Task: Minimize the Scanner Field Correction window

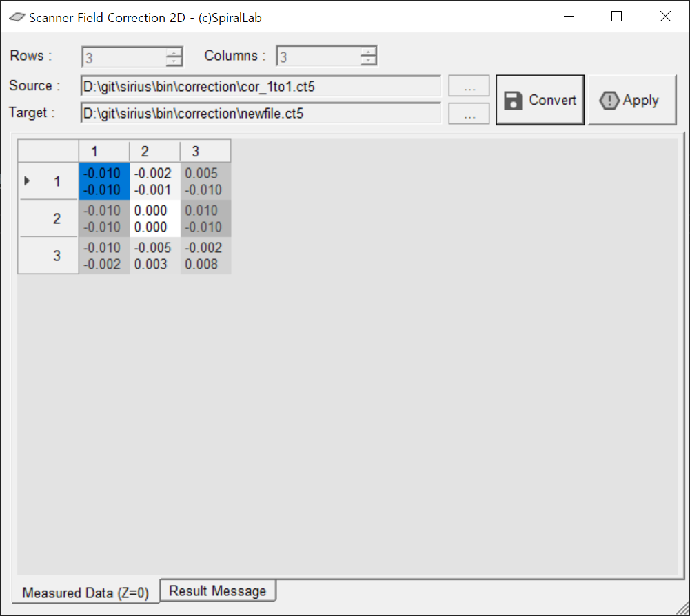Action: tap(569, 17)
